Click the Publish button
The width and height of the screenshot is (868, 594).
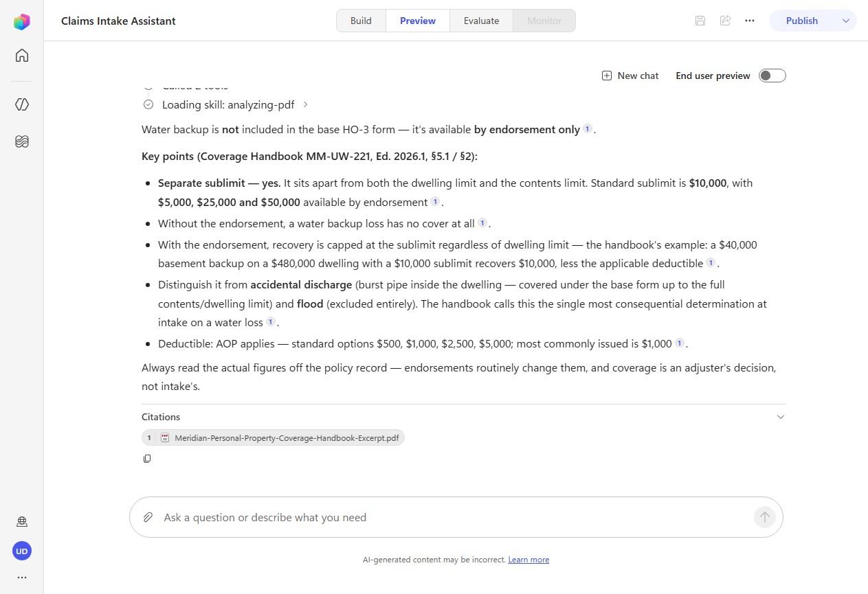pos(802,21)
